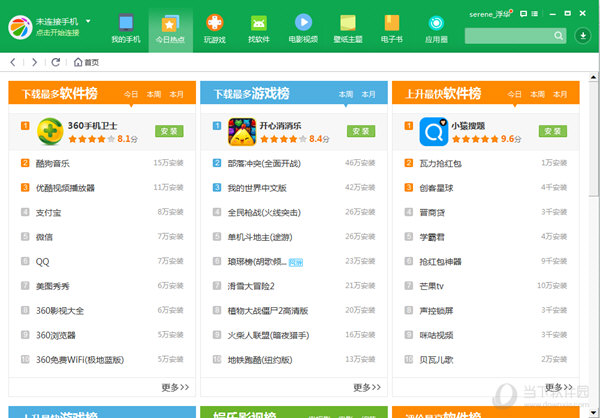This screenshot has height=418, width=600.
Task: Open the 找软件 software section
Action: [259, 29]
